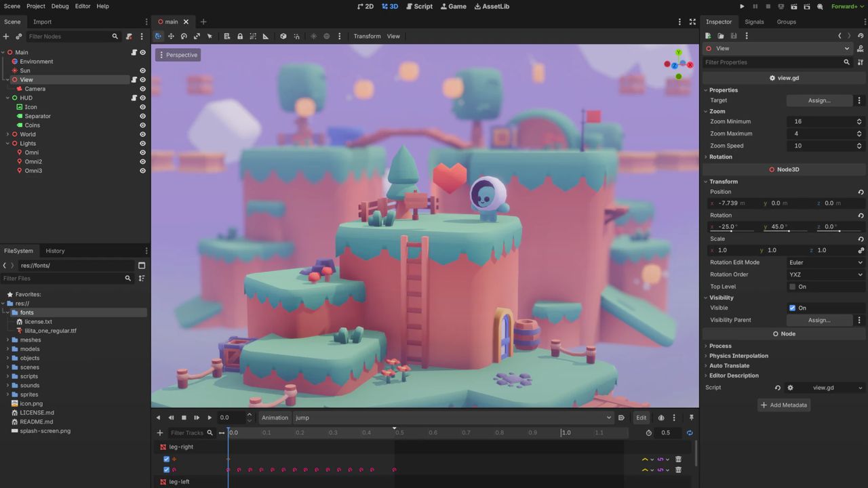This screenshot has height=488, width=868.
Task: Hide the Sun node using its eye icon
Action: (x=142, y=70)
